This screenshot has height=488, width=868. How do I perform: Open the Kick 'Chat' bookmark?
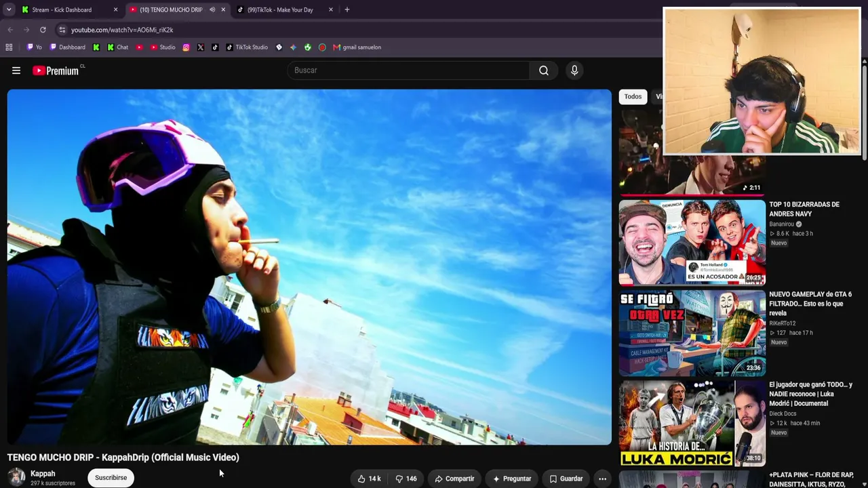coord(117,47)
